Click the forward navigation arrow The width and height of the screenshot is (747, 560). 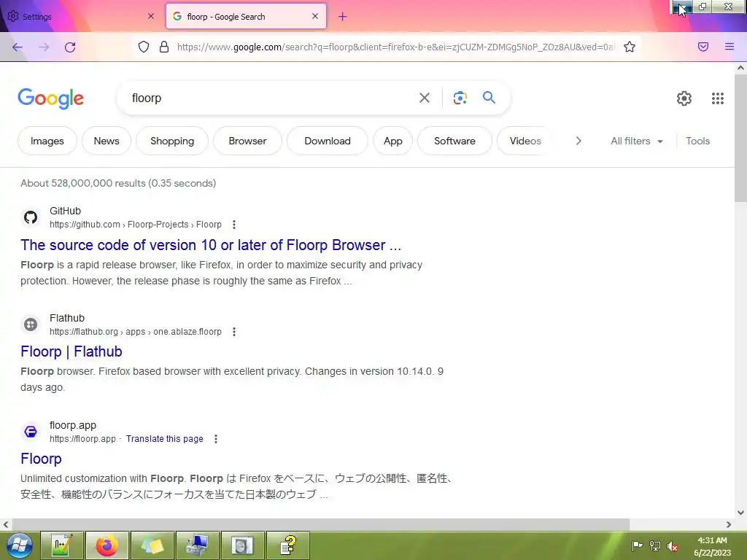(x=44, y=47)
